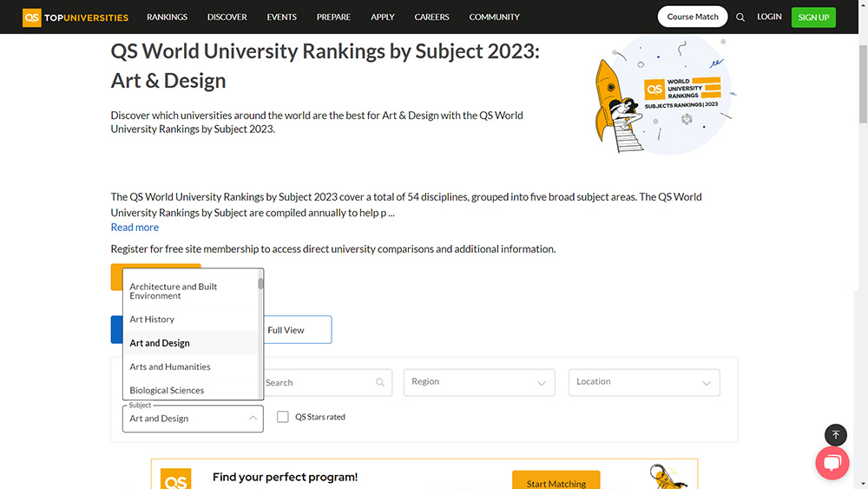
Task: Collapse the Subject dropdown chevron
Action: pos(253,418)
